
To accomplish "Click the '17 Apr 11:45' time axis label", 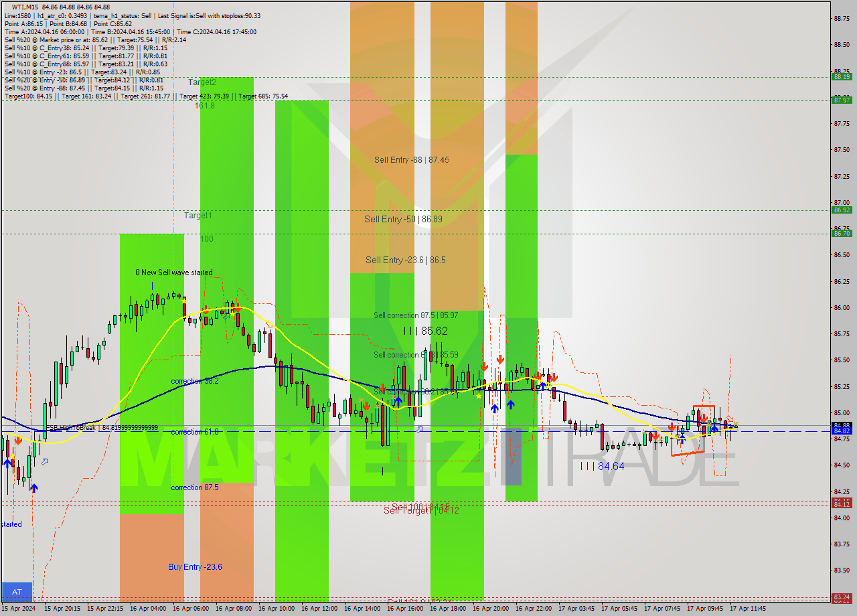I will tap(747, 609).
